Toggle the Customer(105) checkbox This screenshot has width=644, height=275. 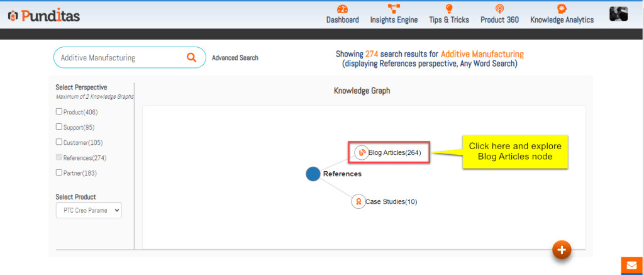(x=59, y=142)
